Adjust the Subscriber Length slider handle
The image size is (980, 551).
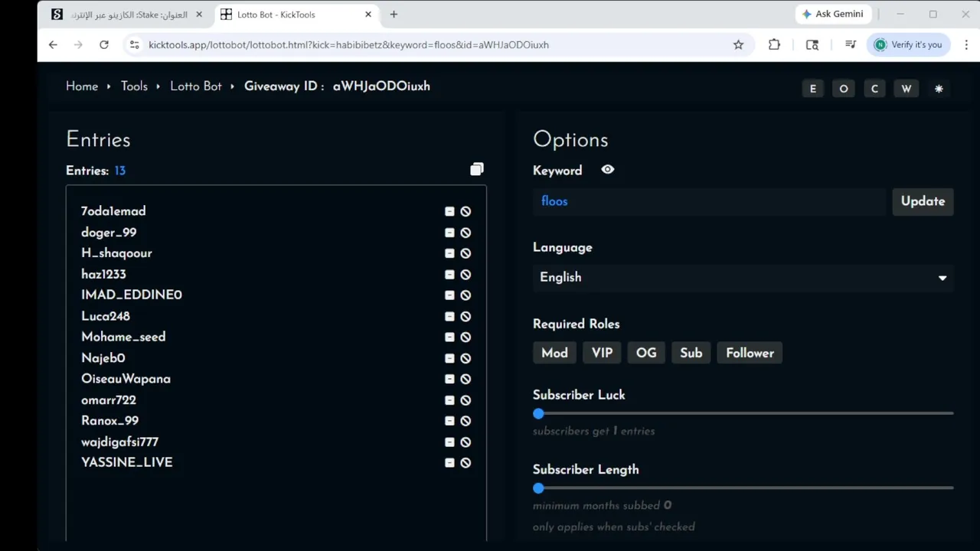pos(538,488)
